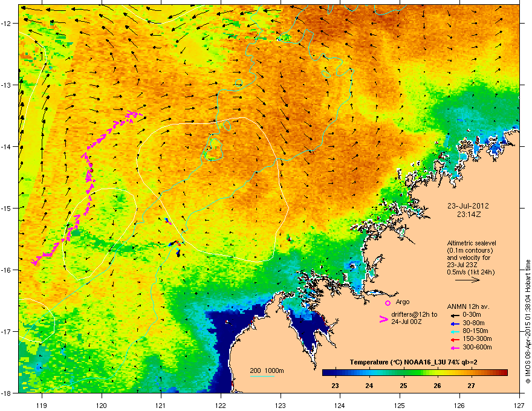Click the drifters@12h to legend text
The height and width of the screenshot is (411, 532).
pos(414,314)
